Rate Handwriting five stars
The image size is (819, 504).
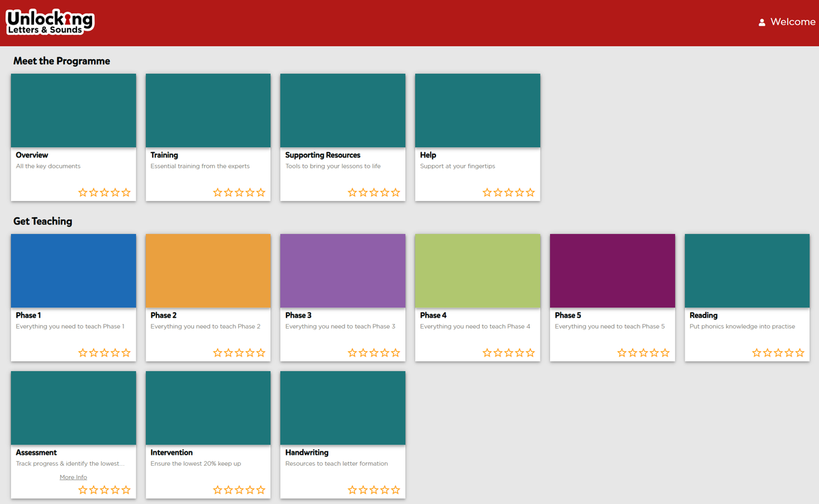tap(396, 490)
